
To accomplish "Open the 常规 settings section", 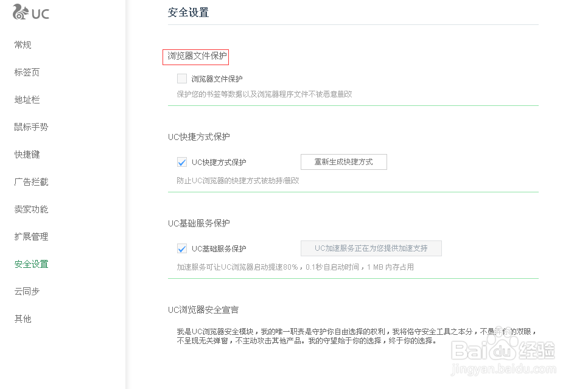I will click(x=23, y=44).
